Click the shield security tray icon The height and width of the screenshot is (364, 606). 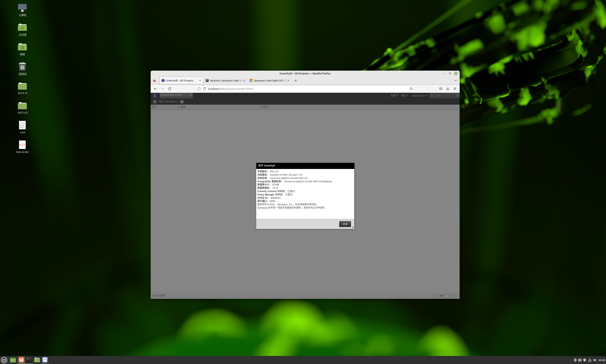[585, 360]
